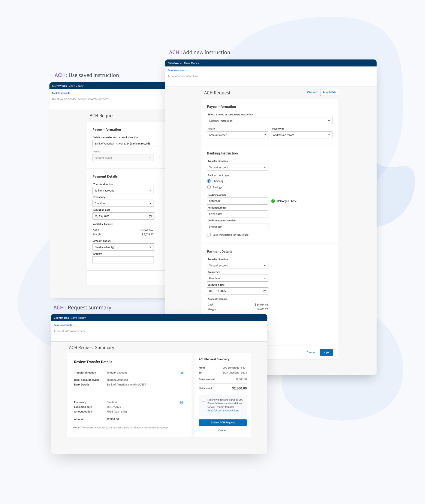Open the Payee type Address on record dropdown

point(301,135)
